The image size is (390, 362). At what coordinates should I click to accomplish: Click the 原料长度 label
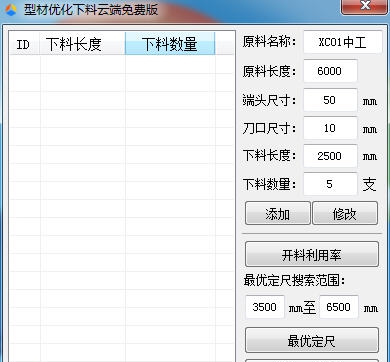[x=269, y=71]
